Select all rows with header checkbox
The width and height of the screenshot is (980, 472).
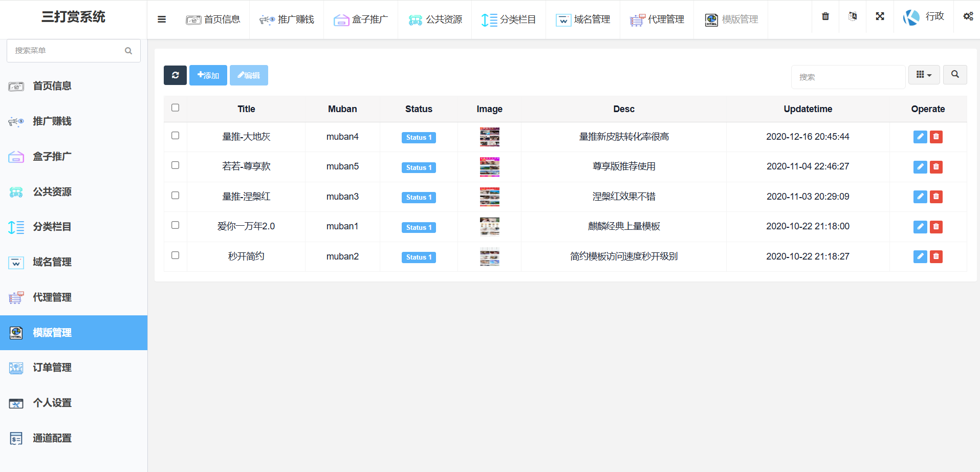[x=176, y=108]
